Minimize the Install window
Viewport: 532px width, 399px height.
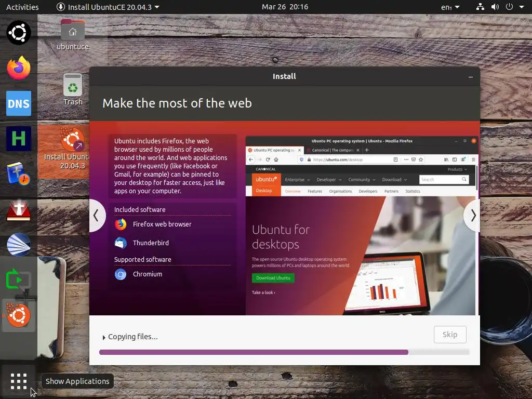(x=471, y=77)
